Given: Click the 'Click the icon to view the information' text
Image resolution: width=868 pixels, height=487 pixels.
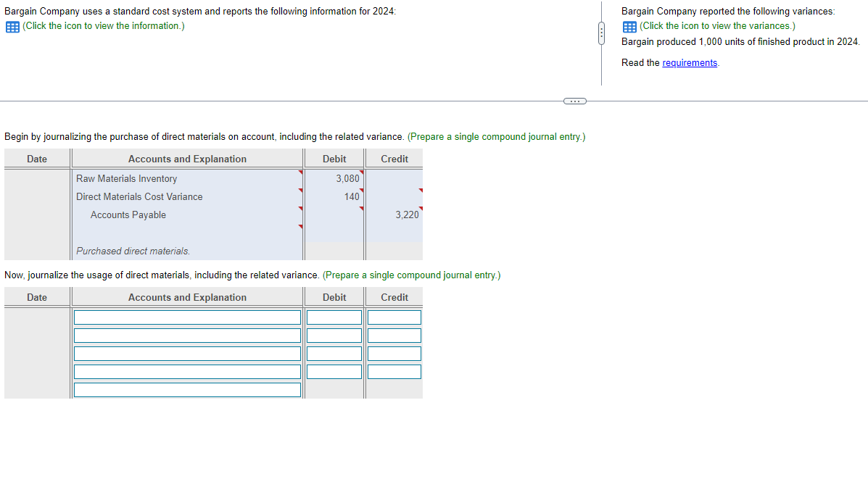Looking at the screenshot, I should pos(104,26).
